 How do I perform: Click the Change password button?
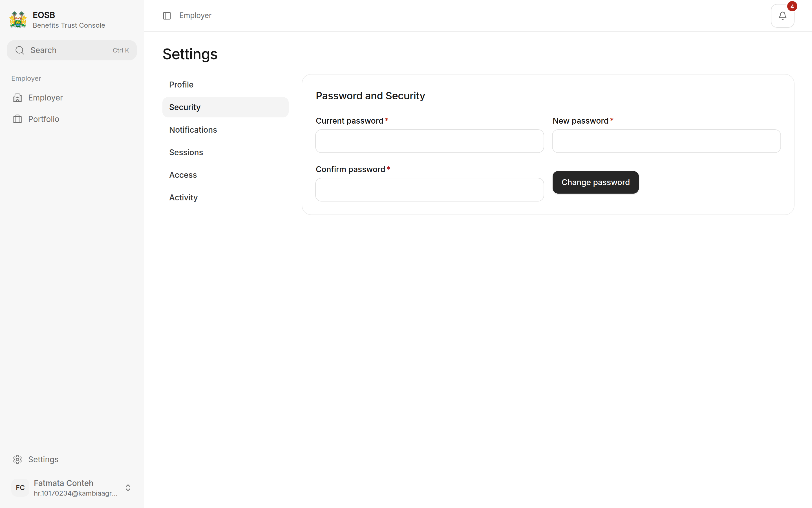coord(595,182)
